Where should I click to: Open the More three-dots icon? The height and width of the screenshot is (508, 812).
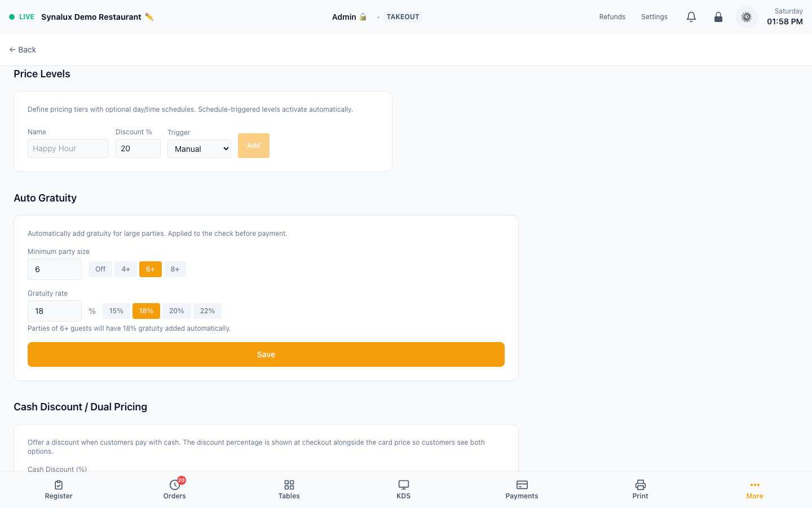pos(755,485)
